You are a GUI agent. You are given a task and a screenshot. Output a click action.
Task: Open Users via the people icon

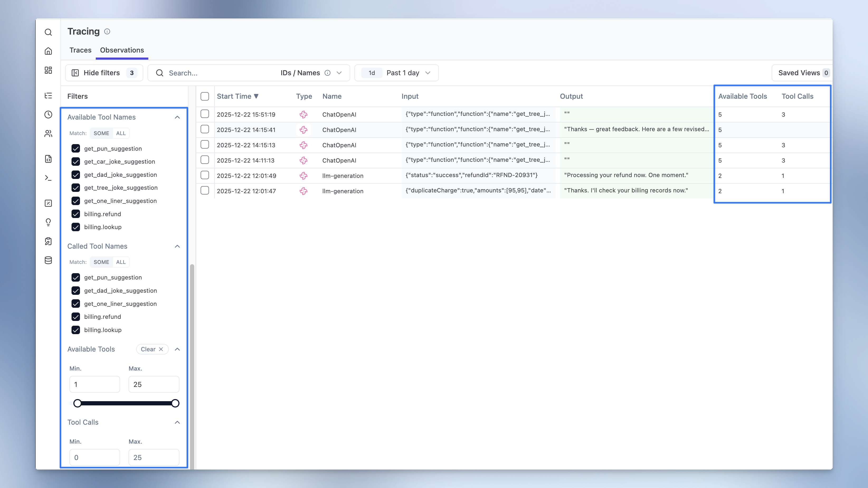tap(48, 134)
